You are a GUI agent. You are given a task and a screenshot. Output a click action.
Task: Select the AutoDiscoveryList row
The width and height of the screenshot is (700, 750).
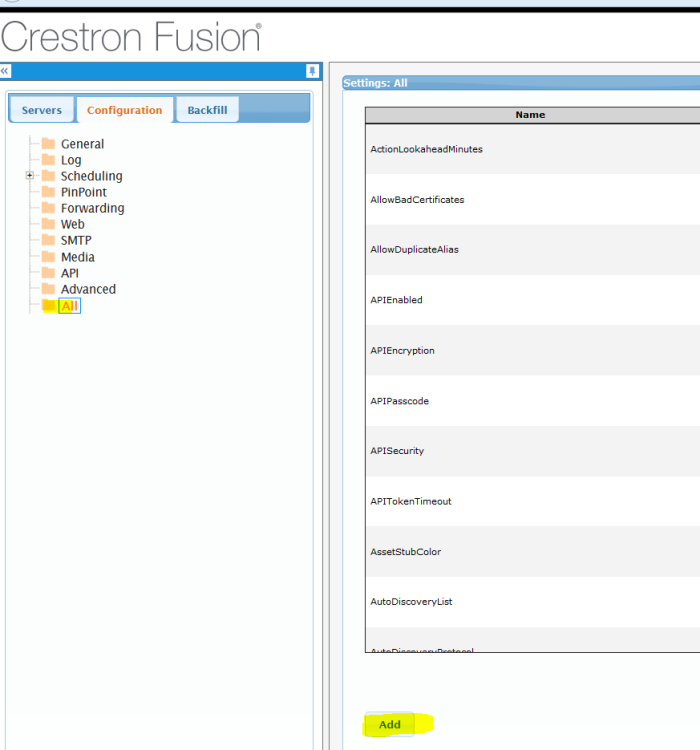point(533,602)
